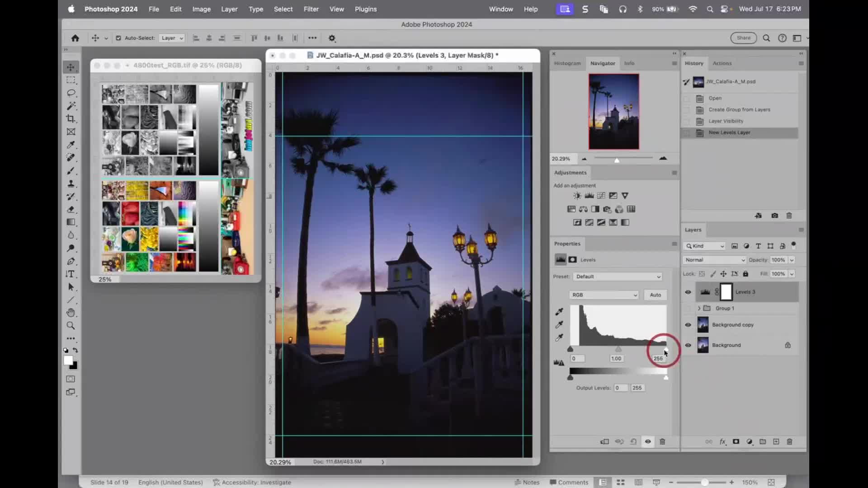The height and width of the screenshot is (488, 868).
Task: Click the Share button
Action: point(743,38)
